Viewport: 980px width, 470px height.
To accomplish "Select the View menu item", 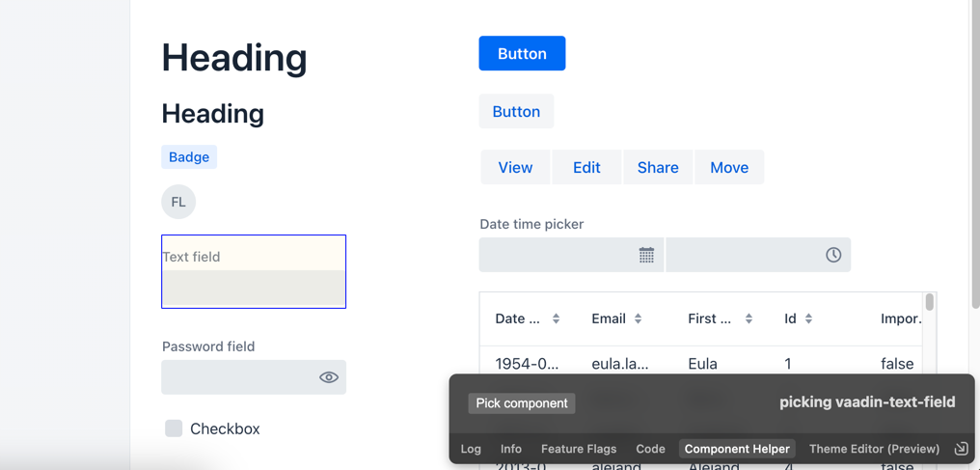I will point(516,168).
